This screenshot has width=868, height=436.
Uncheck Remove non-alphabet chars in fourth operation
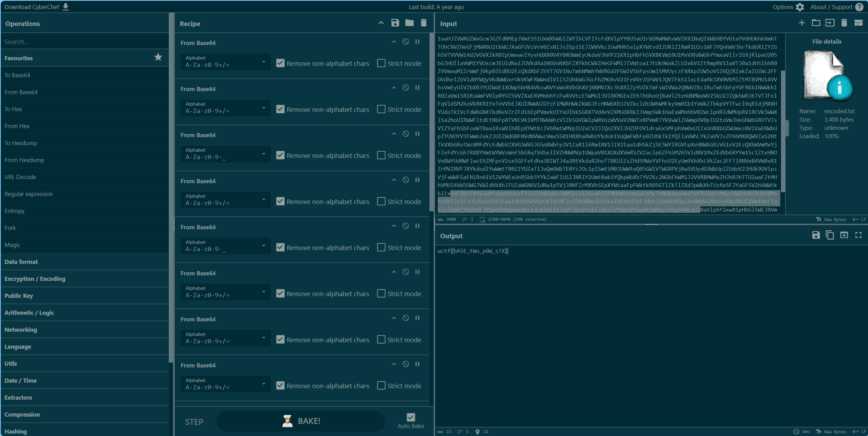coord(280,201)
